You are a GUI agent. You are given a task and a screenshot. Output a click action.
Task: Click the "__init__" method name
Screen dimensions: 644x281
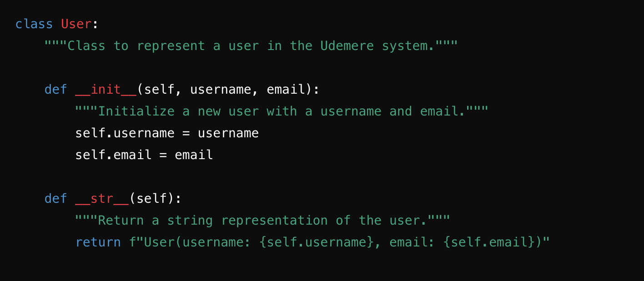point(106,90)
